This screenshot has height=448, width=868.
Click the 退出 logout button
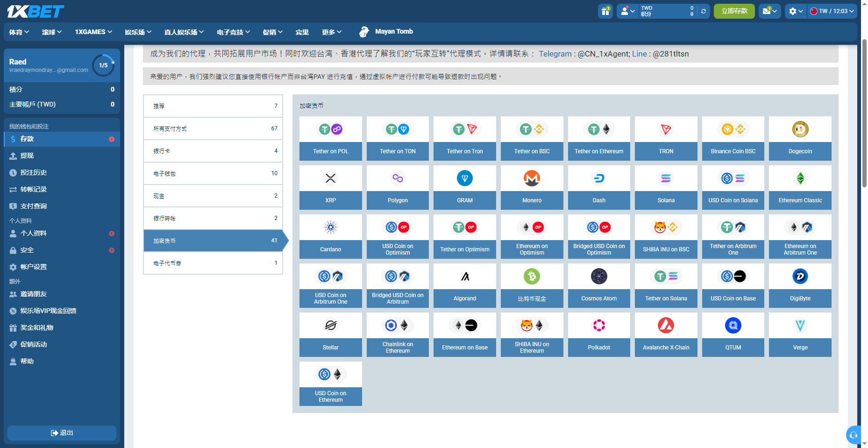click(62, 433)
